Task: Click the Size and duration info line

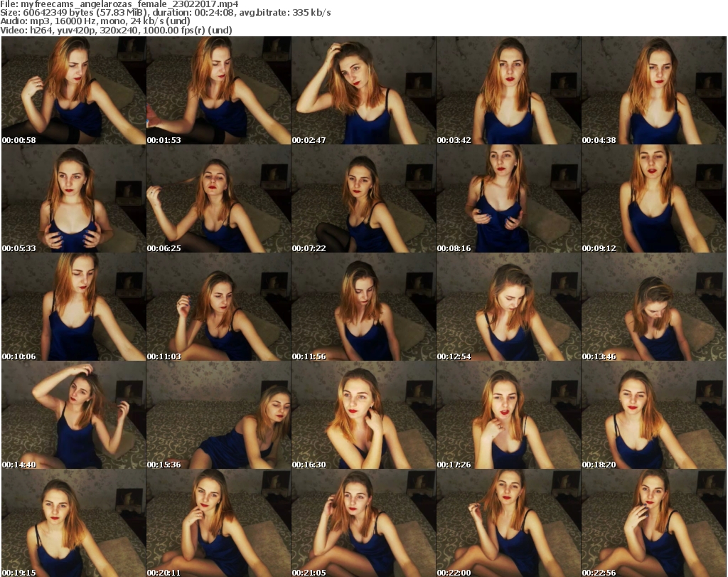Action: 166,13
